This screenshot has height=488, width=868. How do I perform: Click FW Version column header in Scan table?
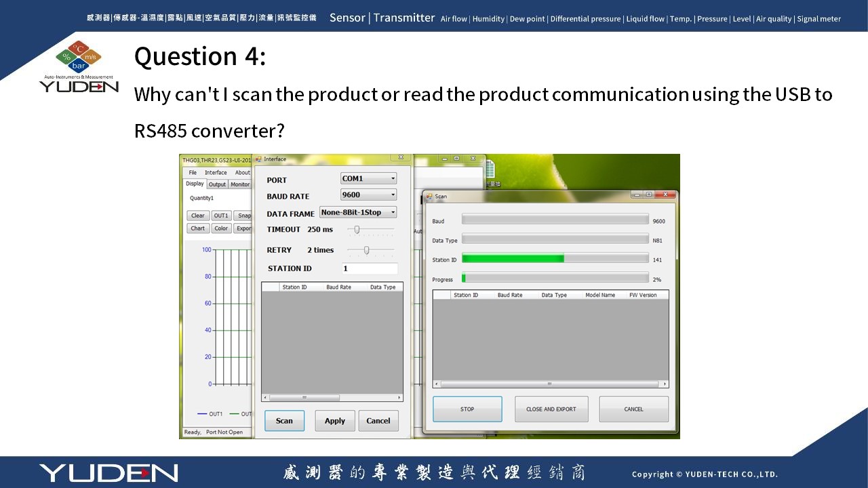pos(643,295)
